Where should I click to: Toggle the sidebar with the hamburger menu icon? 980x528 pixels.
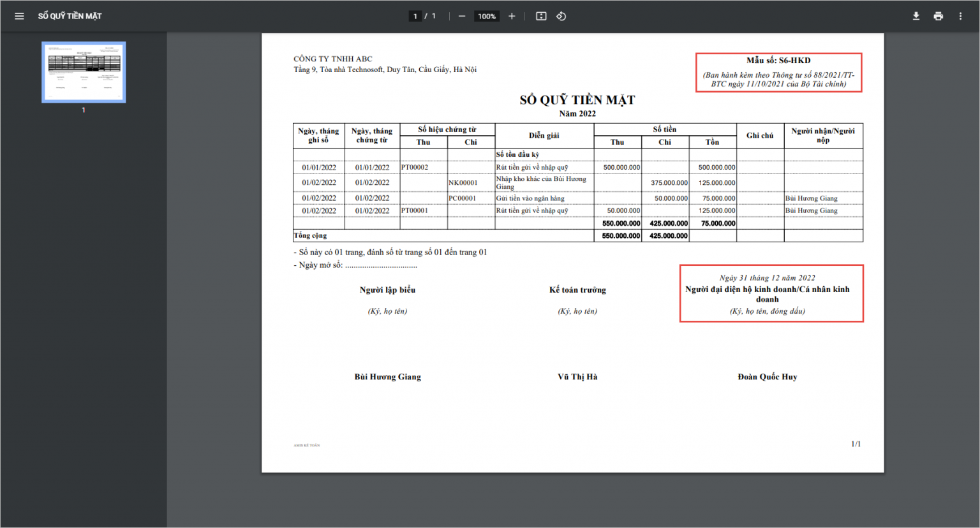tap(19, 16)
